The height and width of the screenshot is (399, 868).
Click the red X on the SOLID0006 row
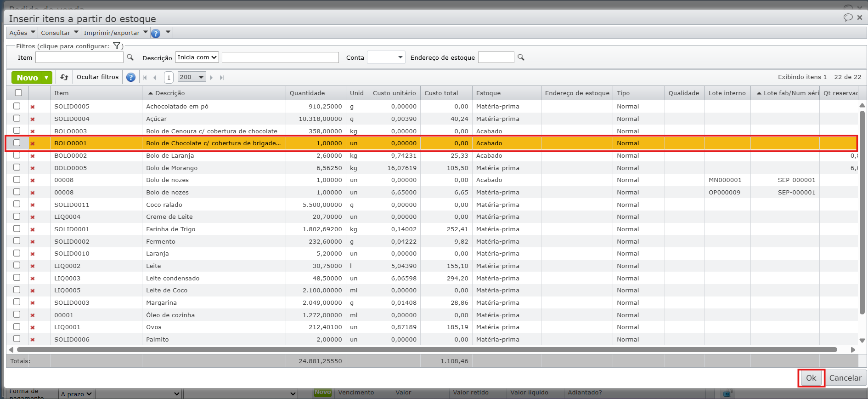[x=33, y=340]
